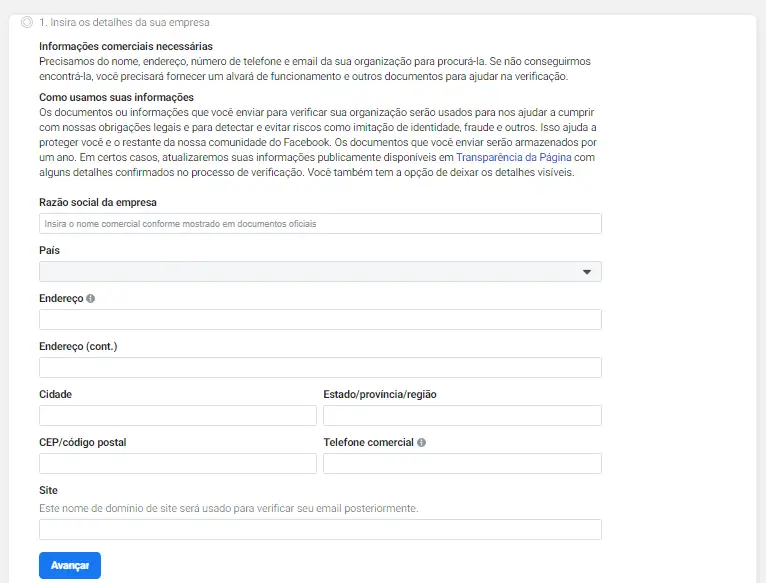The width and height of the screenshot is (766, 583).
Task: Click the 'Site' field label
Action: (x=48, y=490)
